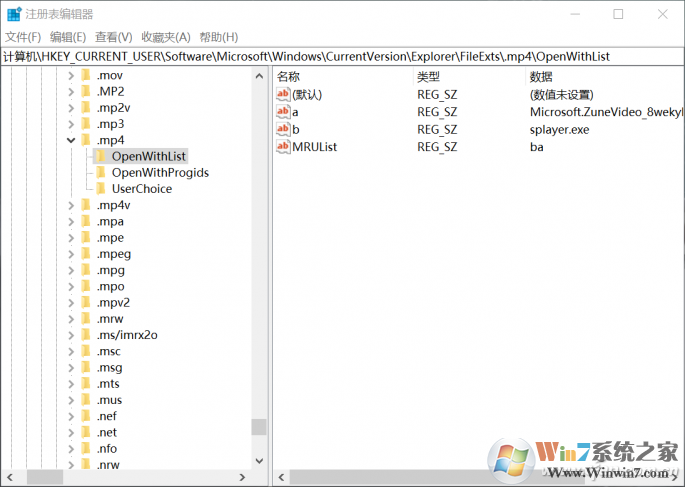Click the .mp3 folder icon
Screen dimensions: 685x487
click(x=86, y=124)
